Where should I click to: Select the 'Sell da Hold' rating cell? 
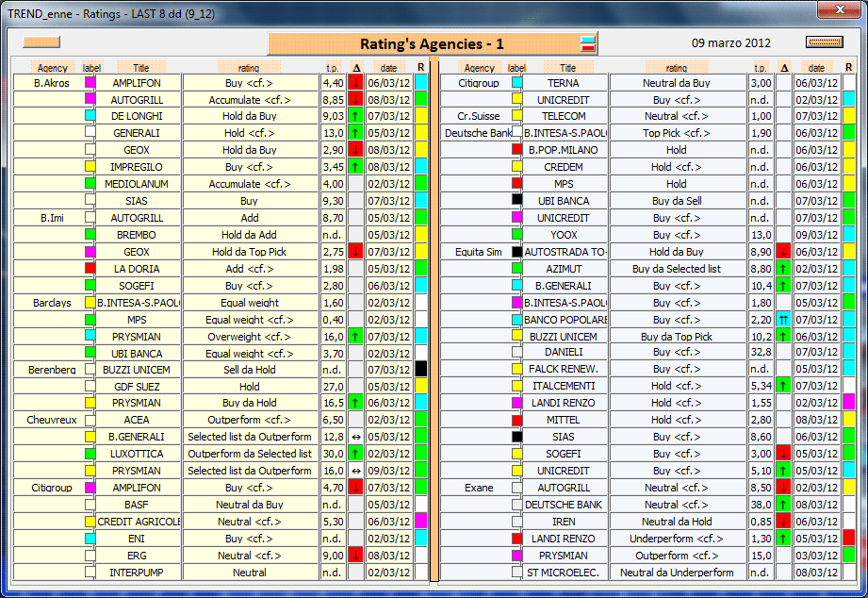250,370
